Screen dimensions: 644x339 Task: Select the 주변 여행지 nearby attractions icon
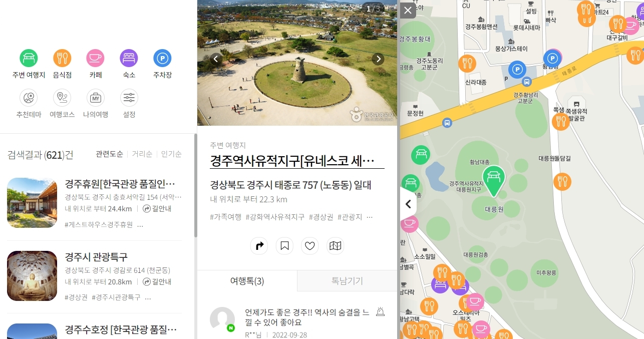coord(29,58)
